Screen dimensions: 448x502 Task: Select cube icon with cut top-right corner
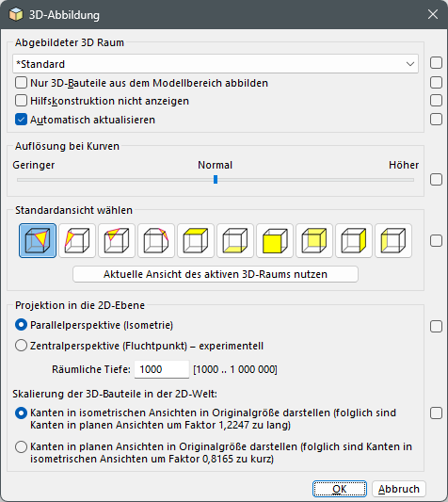156,240
